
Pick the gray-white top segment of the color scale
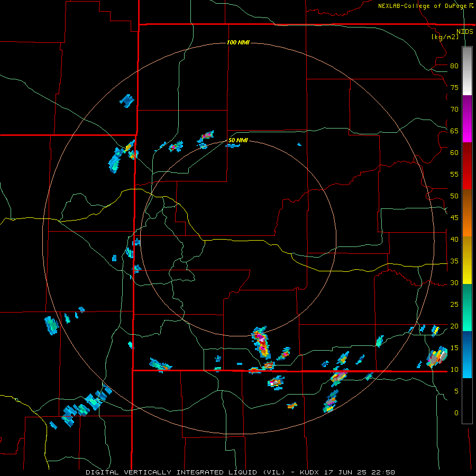467,71
